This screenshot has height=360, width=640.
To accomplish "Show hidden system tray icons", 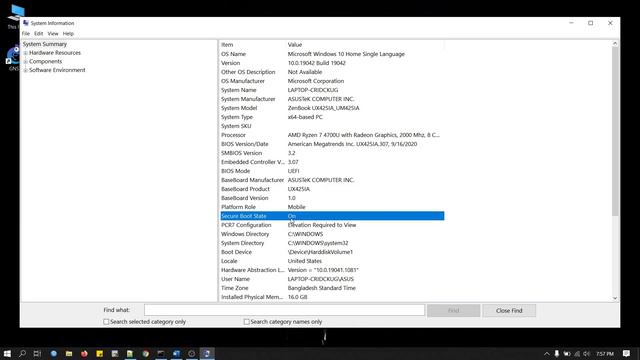I will point(547,353).
